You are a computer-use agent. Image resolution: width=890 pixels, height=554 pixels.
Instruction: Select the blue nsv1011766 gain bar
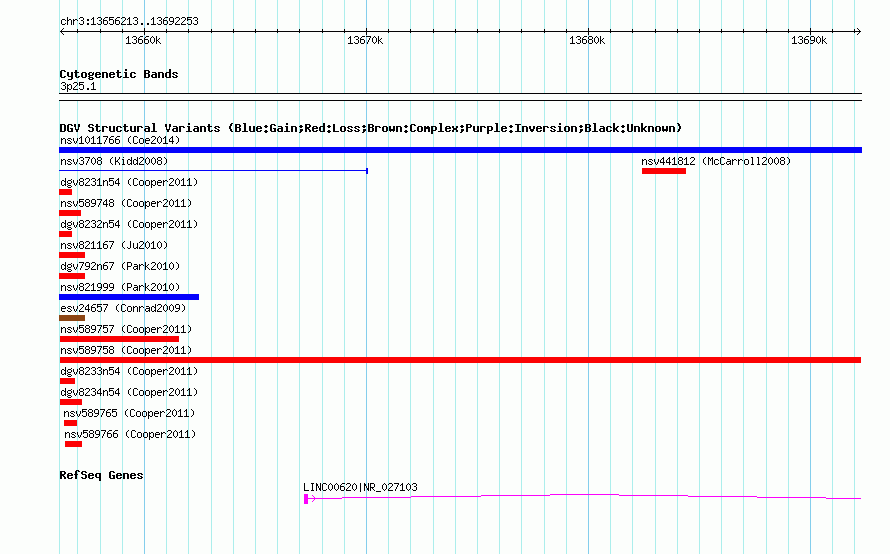point(460,150)
